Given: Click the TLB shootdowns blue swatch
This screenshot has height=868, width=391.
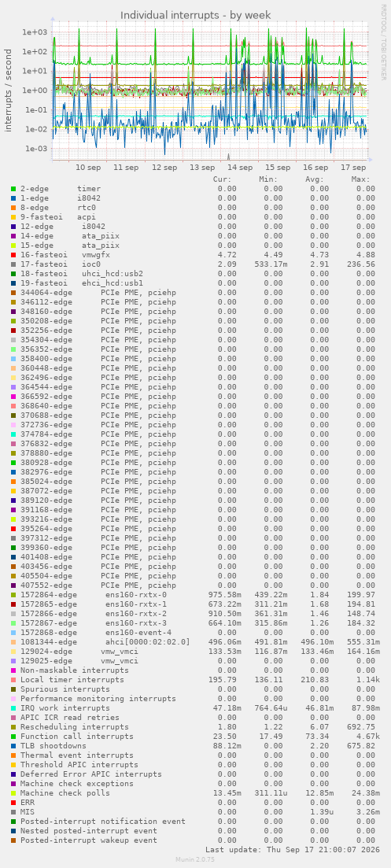Looking at the screenshot, I should point(13,746).
